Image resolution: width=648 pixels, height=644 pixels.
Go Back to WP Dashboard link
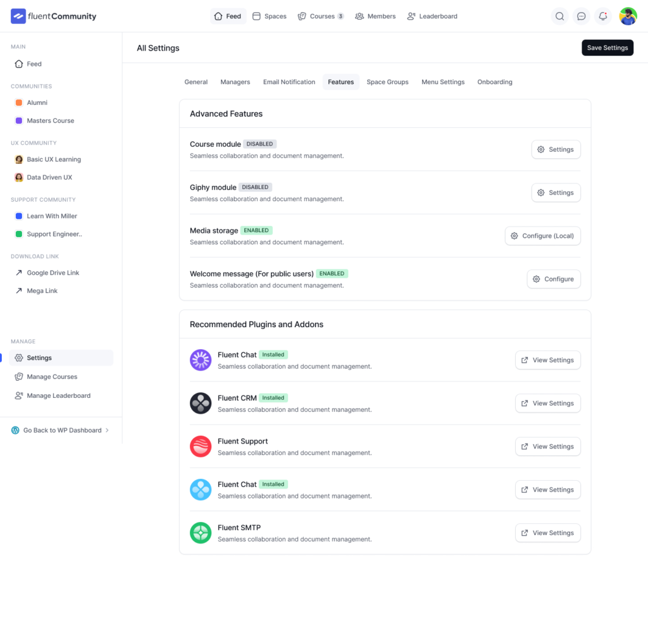[x=60, y=430]
